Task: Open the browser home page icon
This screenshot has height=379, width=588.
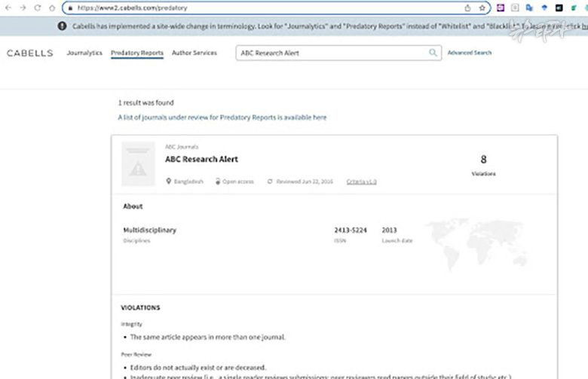Action: point(52,8)
